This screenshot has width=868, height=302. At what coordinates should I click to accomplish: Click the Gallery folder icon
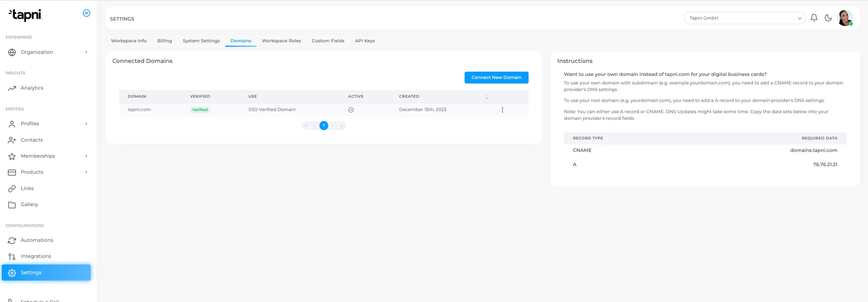[x=12, y=205]
